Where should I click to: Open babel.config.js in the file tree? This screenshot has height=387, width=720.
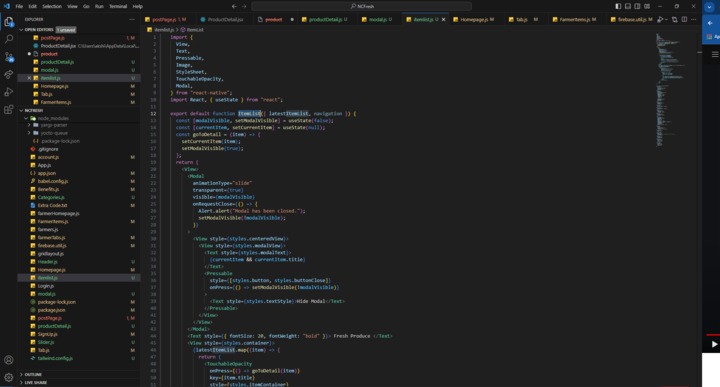click(x=53, y=181)
